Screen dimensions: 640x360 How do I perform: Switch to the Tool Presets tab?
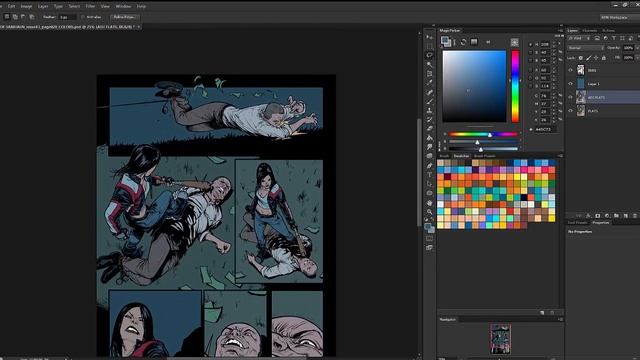[577, 222]
